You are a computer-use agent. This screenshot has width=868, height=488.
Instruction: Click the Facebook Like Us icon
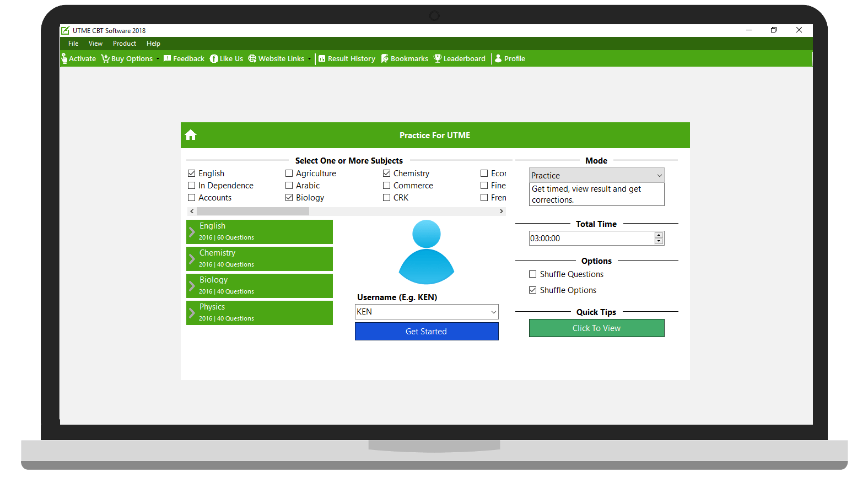click(214, 58)
